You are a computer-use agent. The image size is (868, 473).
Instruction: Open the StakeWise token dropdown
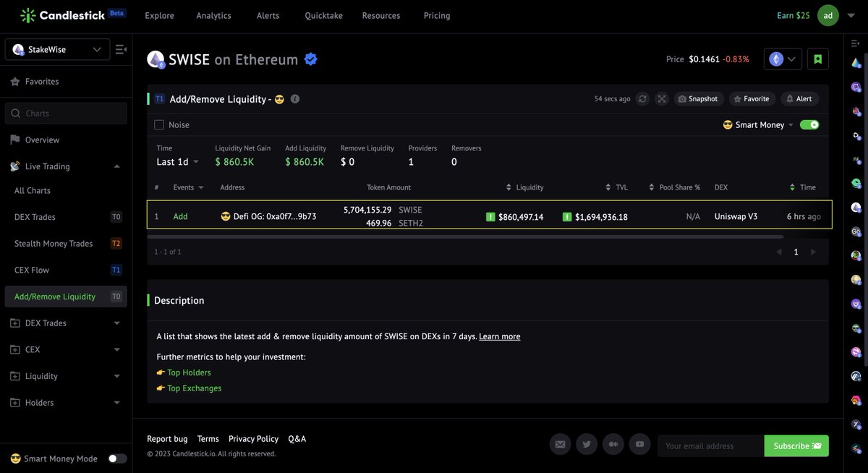[x=57, y=49]
